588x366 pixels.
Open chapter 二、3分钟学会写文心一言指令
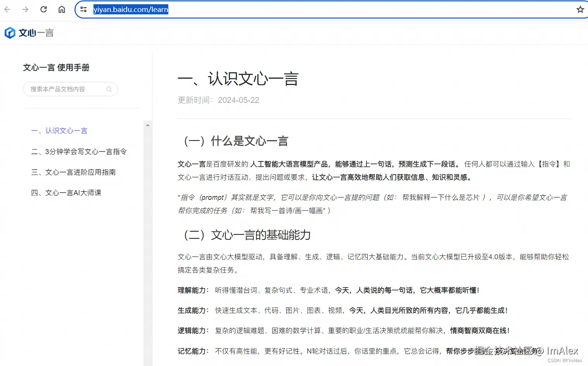[x=79, y=151]
